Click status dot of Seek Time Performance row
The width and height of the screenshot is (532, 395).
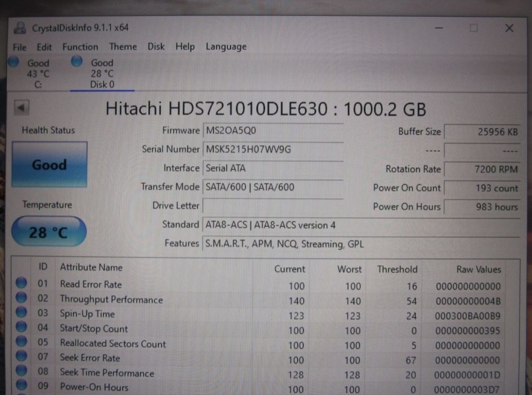(21, 371)
